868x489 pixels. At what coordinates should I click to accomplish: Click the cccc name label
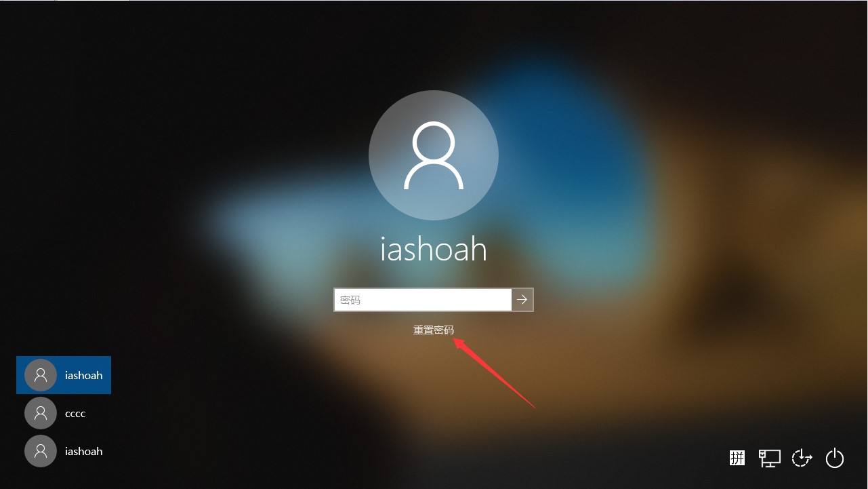coord(75,413)
